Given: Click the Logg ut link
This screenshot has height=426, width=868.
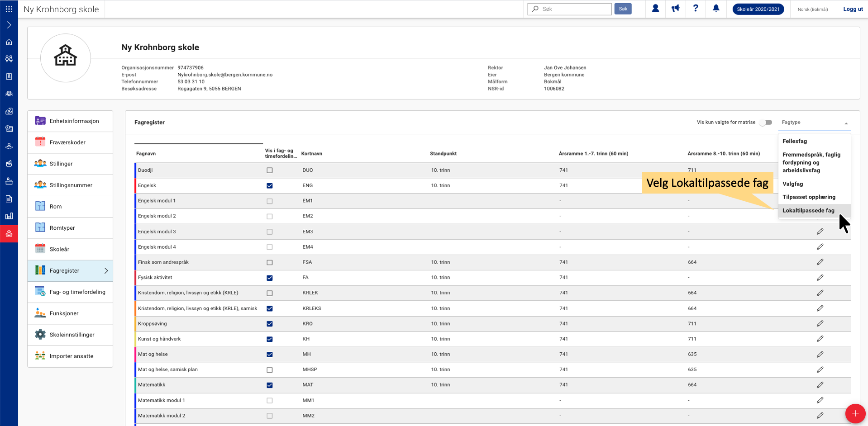Looking at the screenshot, I should [853, 9].
